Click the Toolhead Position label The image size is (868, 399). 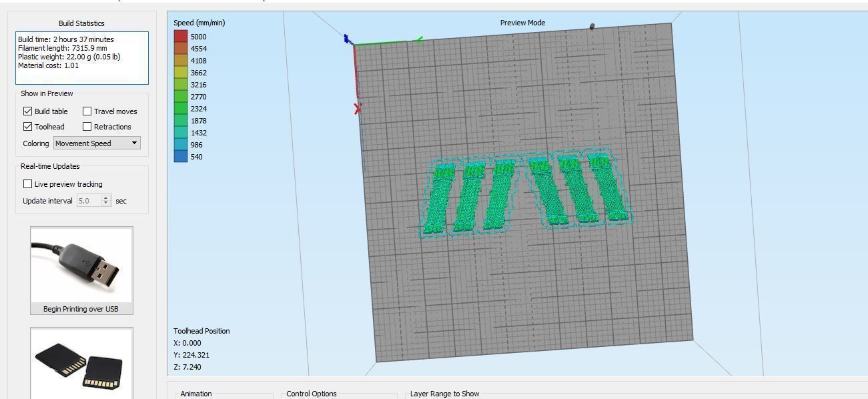pos(201,331)
